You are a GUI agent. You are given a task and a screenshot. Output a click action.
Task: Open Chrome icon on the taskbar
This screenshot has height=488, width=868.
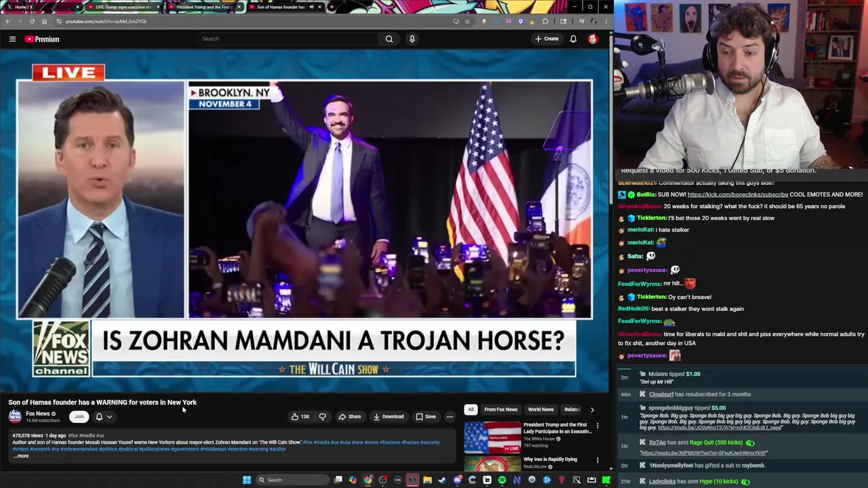pyautogui.click(x=368, y=480)
